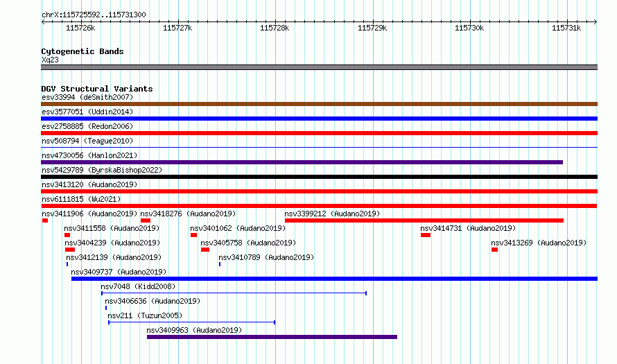Image resolution: width=617 pixels, height=364 pixels.
Task: Click the Xq23 cytogenetic band gray bar
Action: [x=319, y=67]
